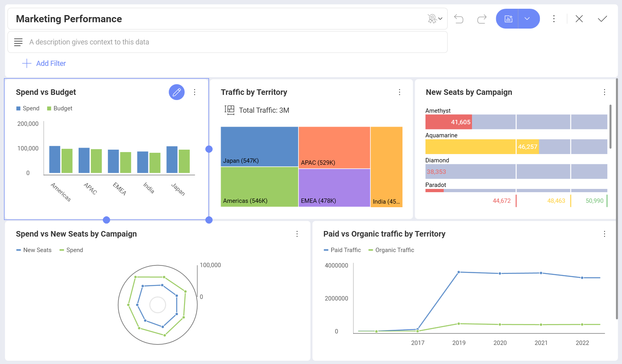Click the Aquamarine 46,257 yellow bar

[x=482, y=146]
